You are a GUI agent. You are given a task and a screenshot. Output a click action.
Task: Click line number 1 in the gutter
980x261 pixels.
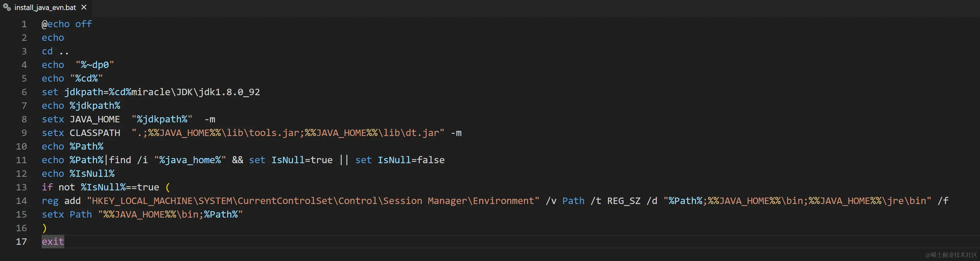click(24, 24)
